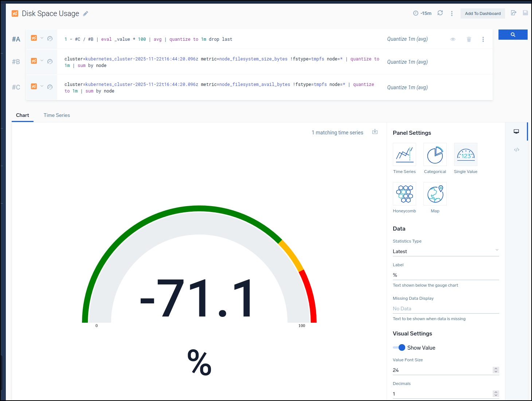Click the pencil icon to rename panel
This screenshot has height=401, width=532.
coord(86,13)
